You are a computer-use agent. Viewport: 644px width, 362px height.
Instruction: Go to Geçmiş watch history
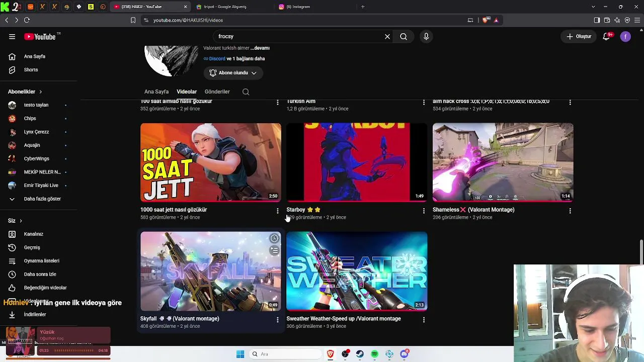tap(38, 247)
